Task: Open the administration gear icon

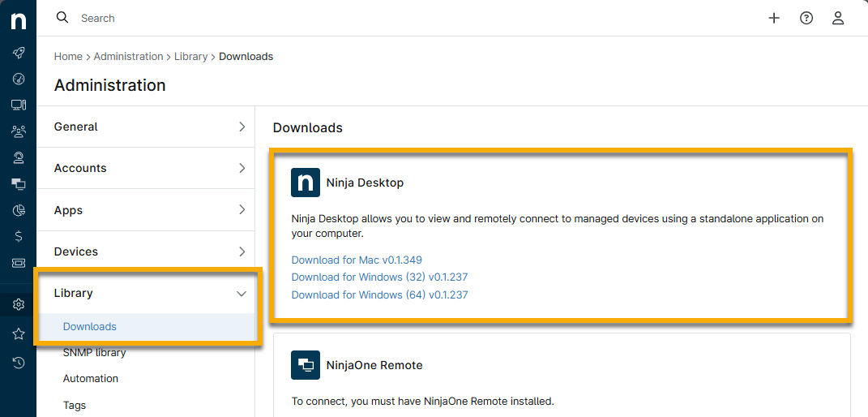Action: coord(18,305)
